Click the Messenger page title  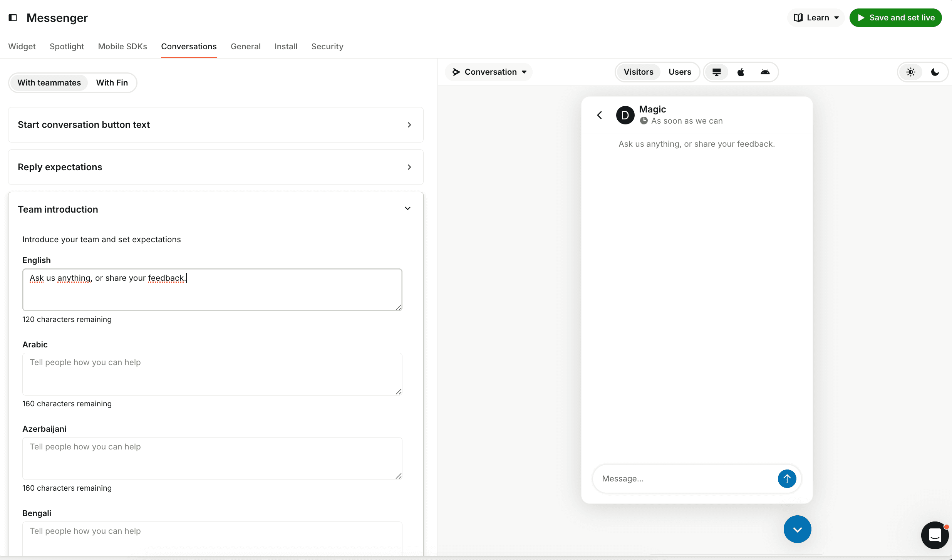coord(57,18)
